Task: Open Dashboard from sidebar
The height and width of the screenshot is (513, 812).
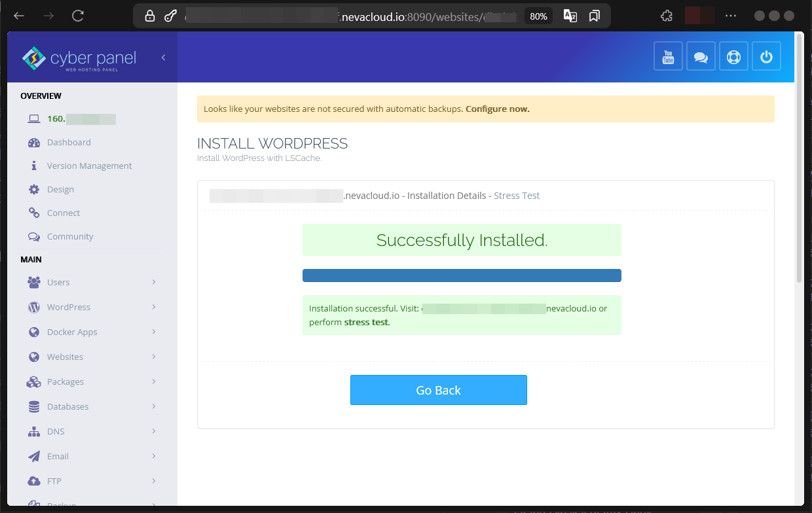Action: 69,143
